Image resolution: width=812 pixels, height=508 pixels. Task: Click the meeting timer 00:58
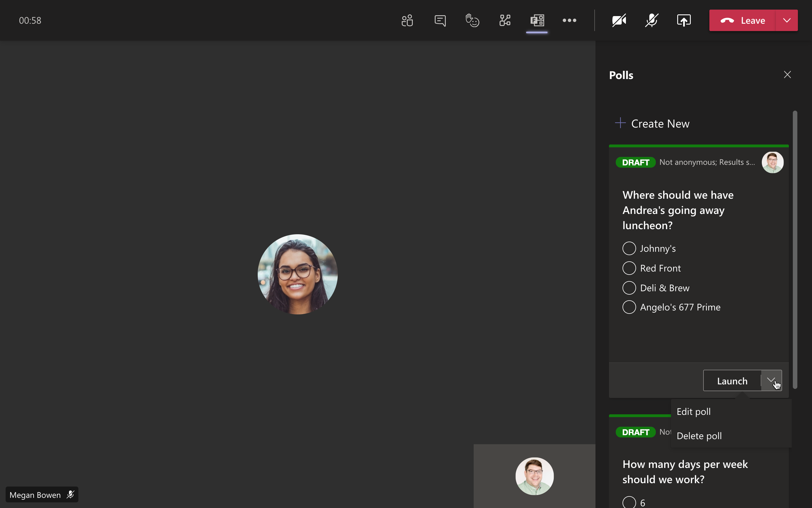(x=30, y=21)
